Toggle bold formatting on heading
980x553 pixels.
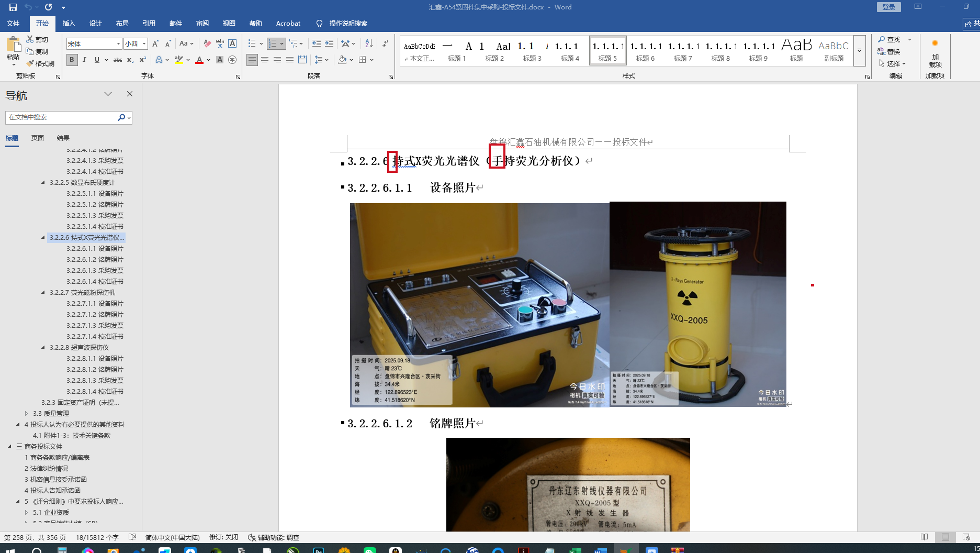(x=72, y=60)
